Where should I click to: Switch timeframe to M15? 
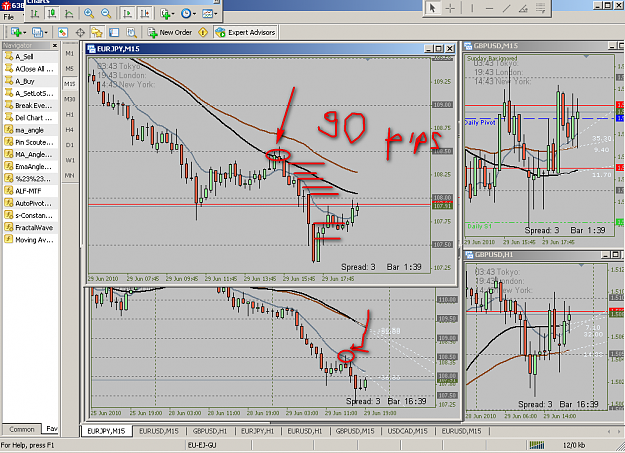pyautogui.click(x=70, y=84)
